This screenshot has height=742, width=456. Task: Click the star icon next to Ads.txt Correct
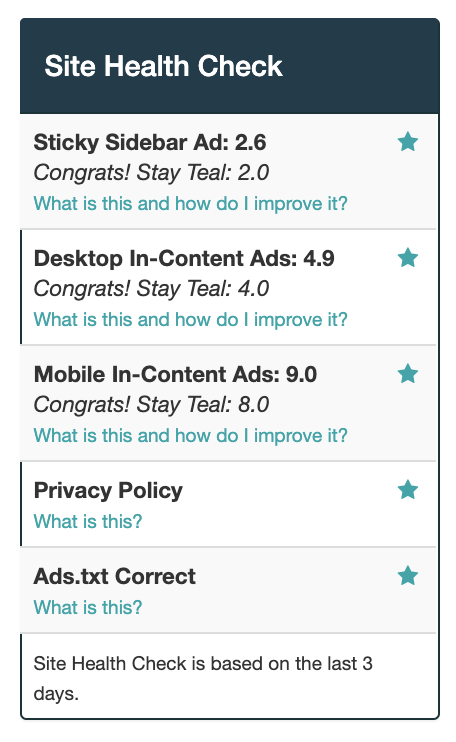tap(407, 576)
